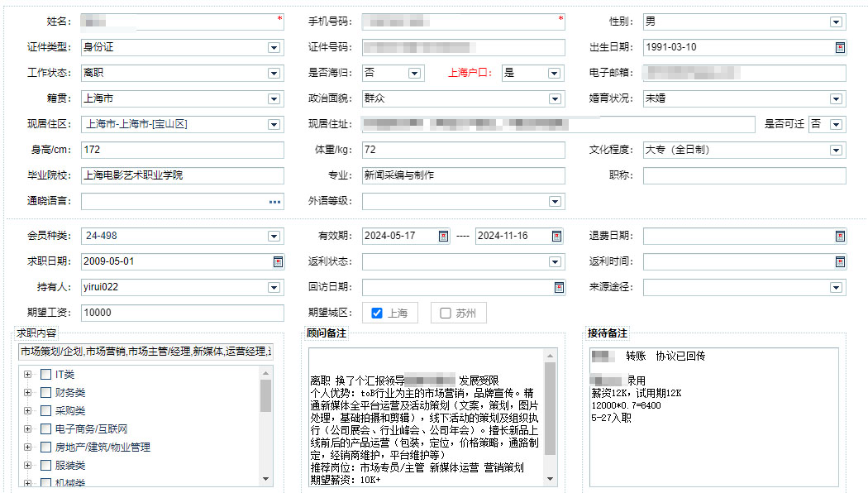The image size is (868, 493).
Task: Expand the 服装类 tree node
Action: click(27, 466)
